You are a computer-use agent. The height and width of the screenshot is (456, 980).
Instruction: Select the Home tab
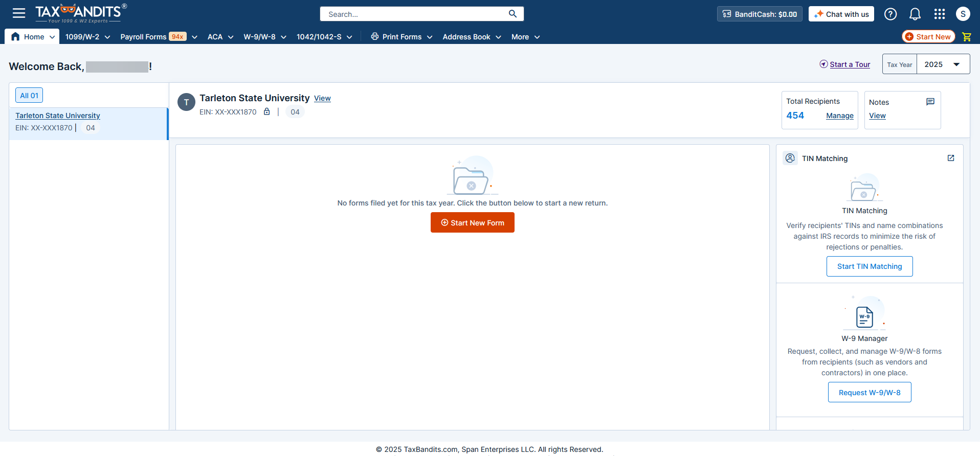(32, 37)
